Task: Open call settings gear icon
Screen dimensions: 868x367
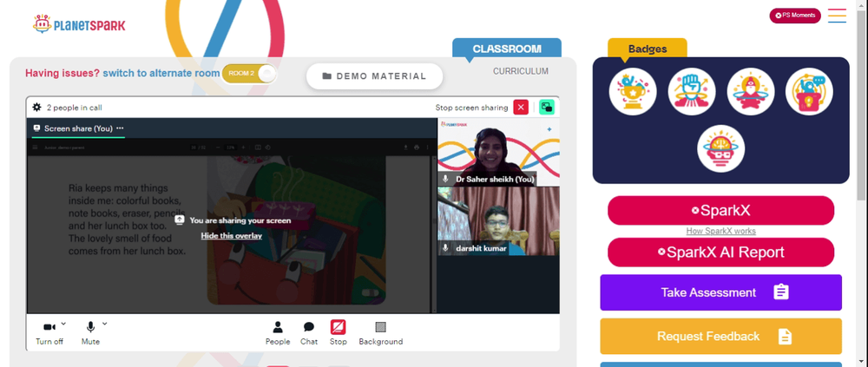Action: pos(36,108)
